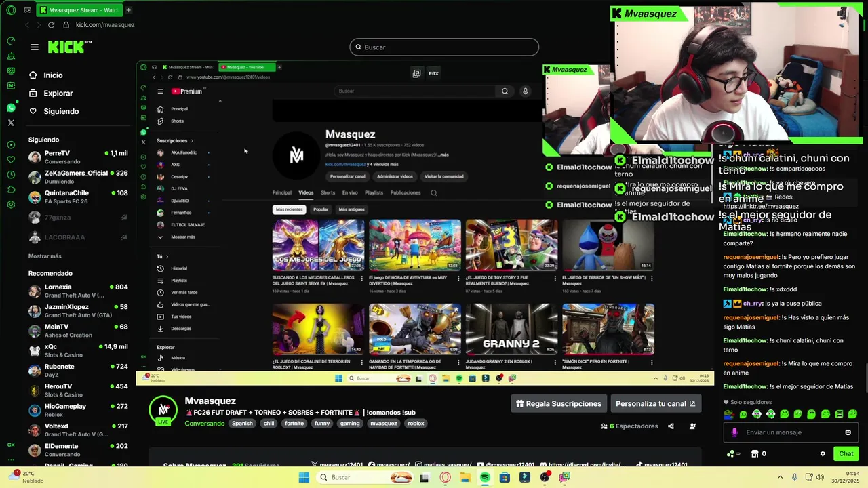Open X (Twitter) in the Opera sidebar
868x488 pixels.
point(11,123)
